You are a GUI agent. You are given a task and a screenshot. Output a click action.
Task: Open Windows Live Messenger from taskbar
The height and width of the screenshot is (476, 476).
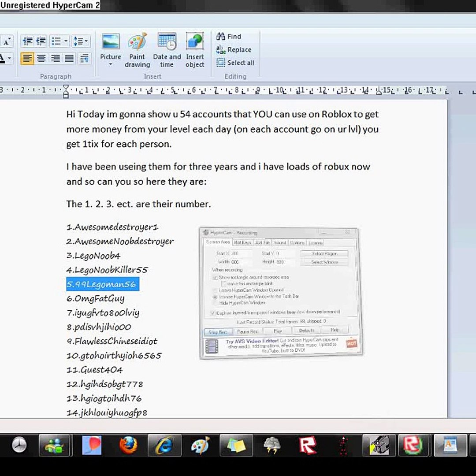tap(55, 445)
